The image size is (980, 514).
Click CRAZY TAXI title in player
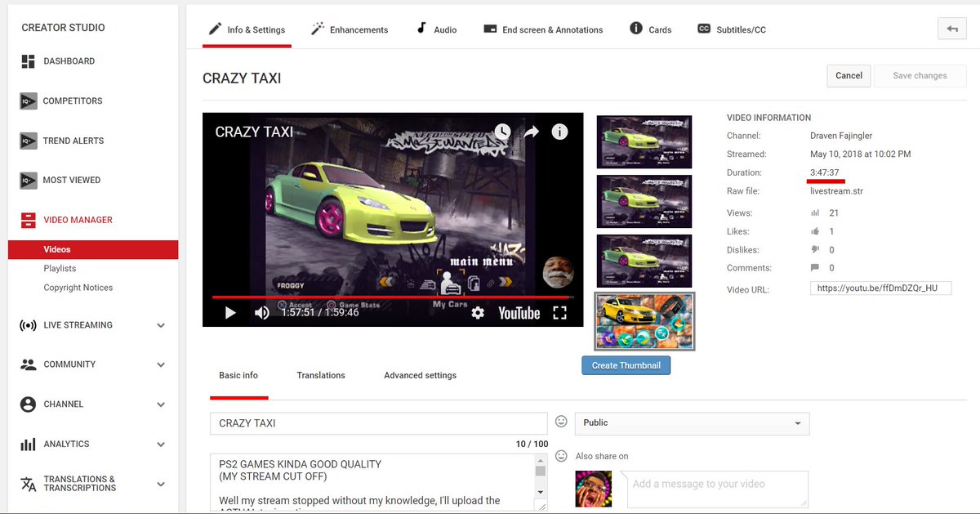coord(254,132)
